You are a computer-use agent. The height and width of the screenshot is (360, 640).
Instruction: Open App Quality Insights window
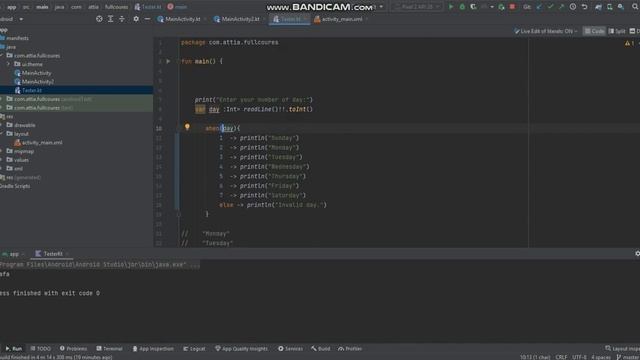pyautogui.click(x=241, y=349)
